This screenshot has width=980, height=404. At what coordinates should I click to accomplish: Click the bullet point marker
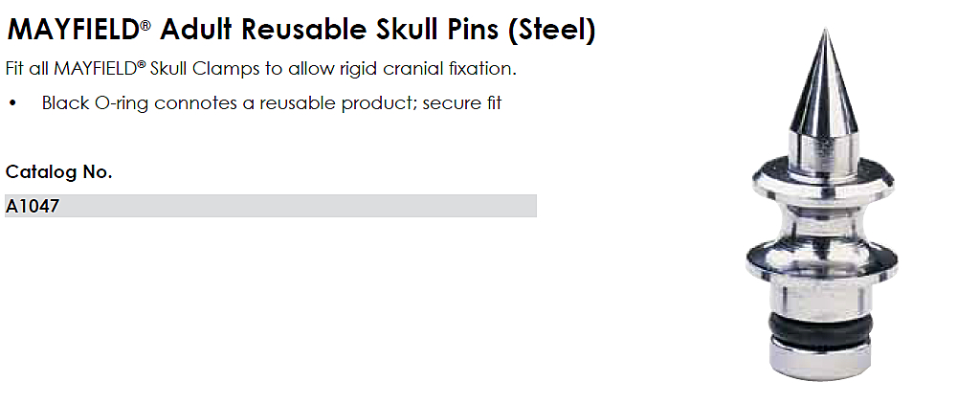pyautogui.click(x=12, y=102)
